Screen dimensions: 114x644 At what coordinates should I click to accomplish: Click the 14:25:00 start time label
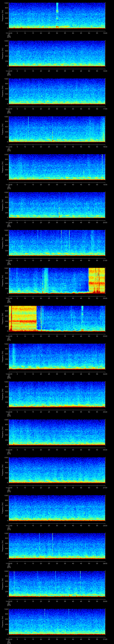click(x=9, y=450)
